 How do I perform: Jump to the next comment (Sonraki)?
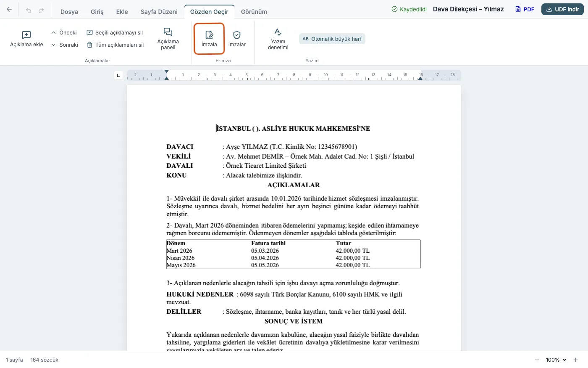coord(65,45)
